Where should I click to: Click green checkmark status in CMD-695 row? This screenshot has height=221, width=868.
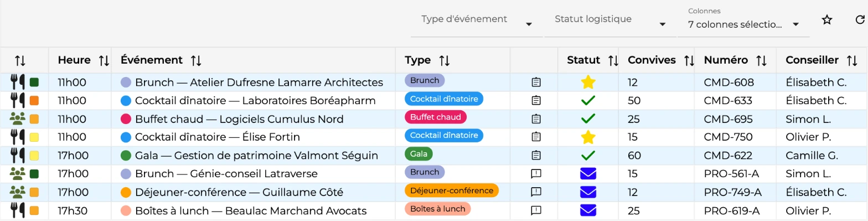point(588,119)
